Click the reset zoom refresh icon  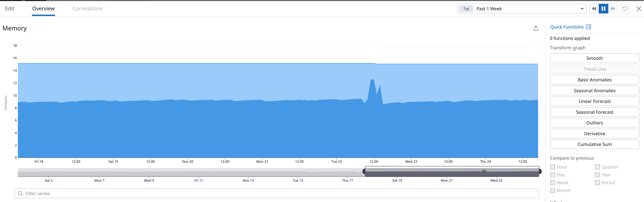click(x=625, y=8)
